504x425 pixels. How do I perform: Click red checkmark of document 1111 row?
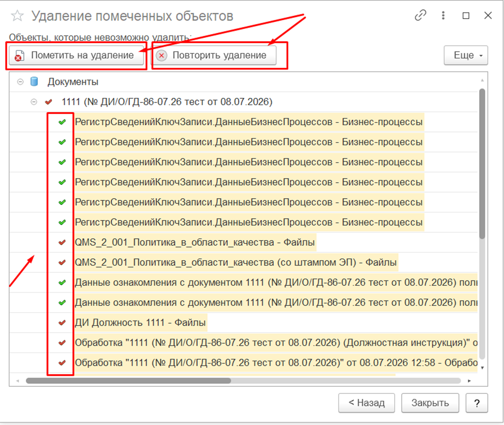(49, 102)
